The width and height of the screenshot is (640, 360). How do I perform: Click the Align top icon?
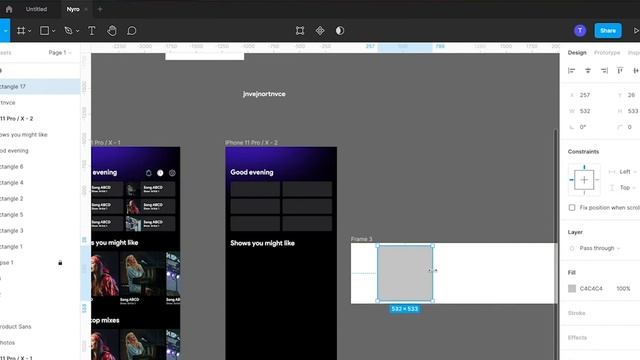tap(620, 71)
